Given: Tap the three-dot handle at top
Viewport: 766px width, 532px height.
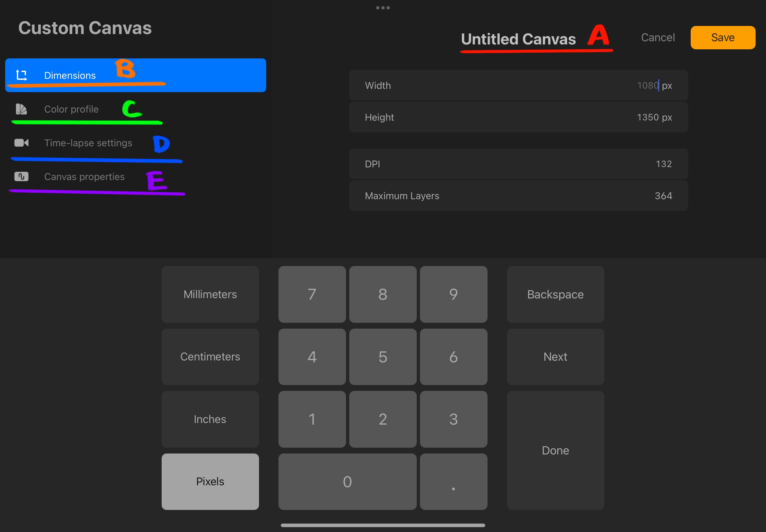Looking at the screenshot, I should [382, 8].
